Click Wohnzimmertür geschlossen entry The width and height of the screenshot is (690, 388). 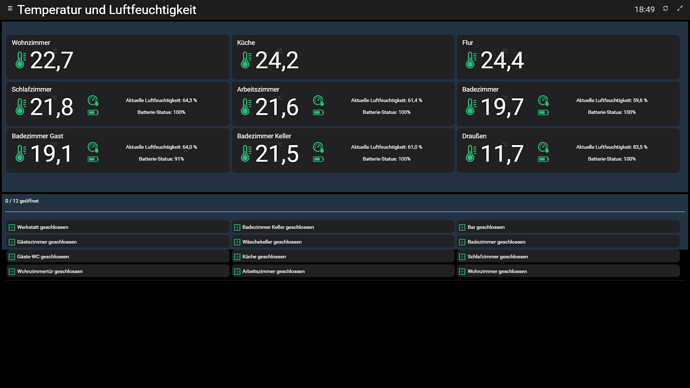click(x=117, y=271)
